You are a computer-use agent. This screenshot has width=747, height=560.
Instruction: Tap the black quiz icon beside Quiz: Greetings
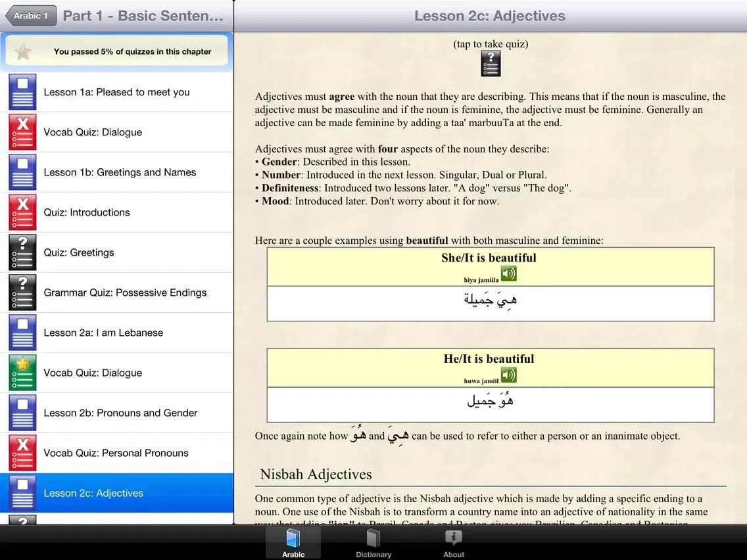pos(22,252)
